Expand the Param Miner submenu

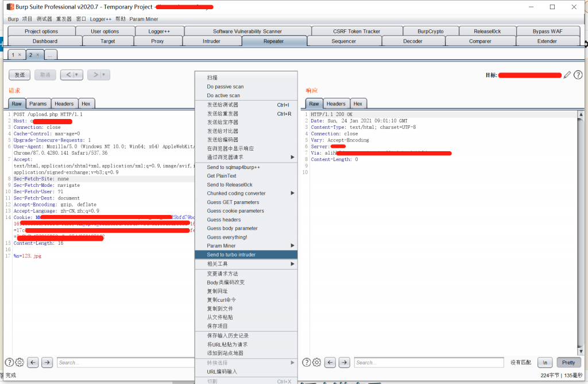pos(292,245)
